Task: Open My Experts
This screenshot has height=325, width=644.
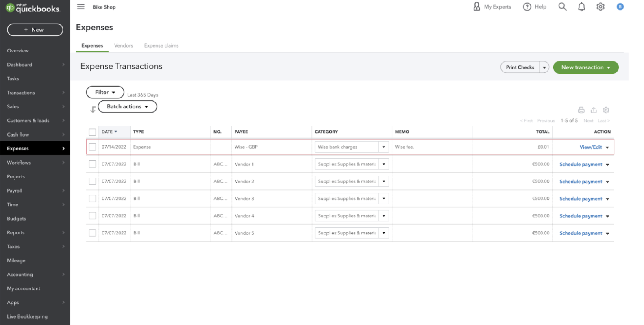Action: pyautogui.click(x=492, y=6)
